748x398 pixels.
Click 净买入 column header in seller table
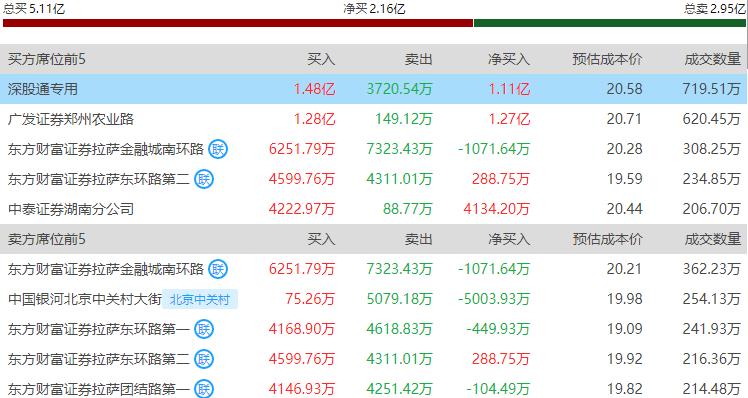[509, 239]
